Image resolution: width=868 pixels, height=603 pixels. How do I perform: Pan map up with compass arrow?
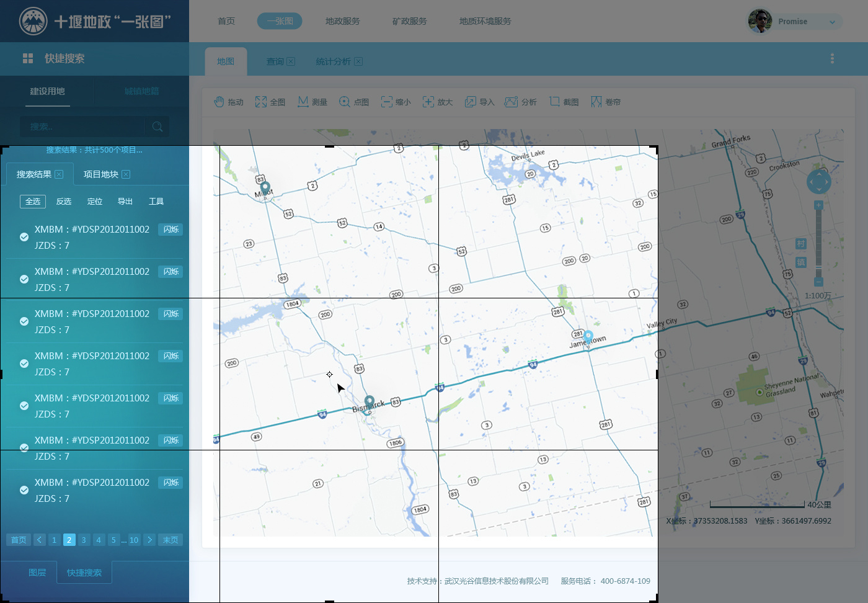click(819, 174)
